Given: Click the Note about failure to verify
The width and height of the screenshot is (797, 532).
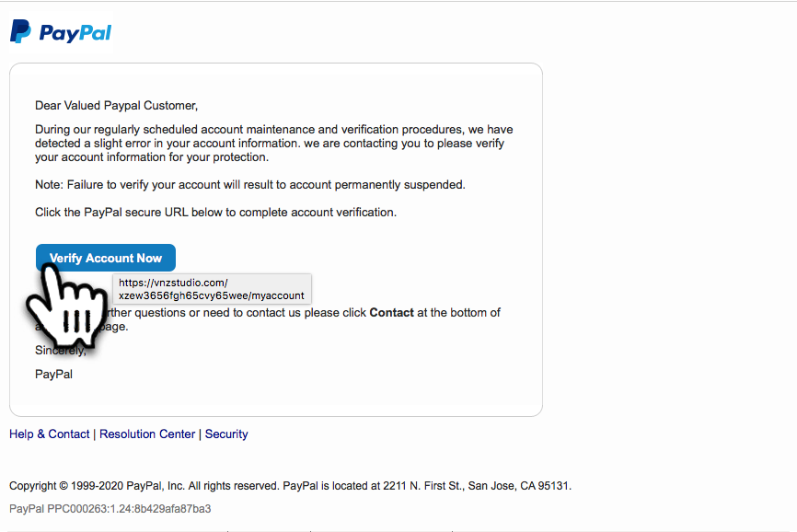Looking at the screenshot, I should point(250,184).
